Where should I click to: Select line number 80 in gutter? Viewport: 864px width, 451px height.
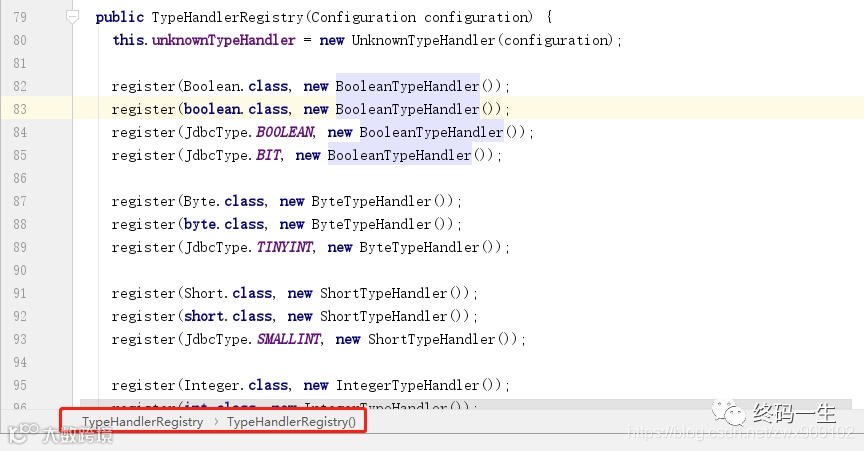20,40
